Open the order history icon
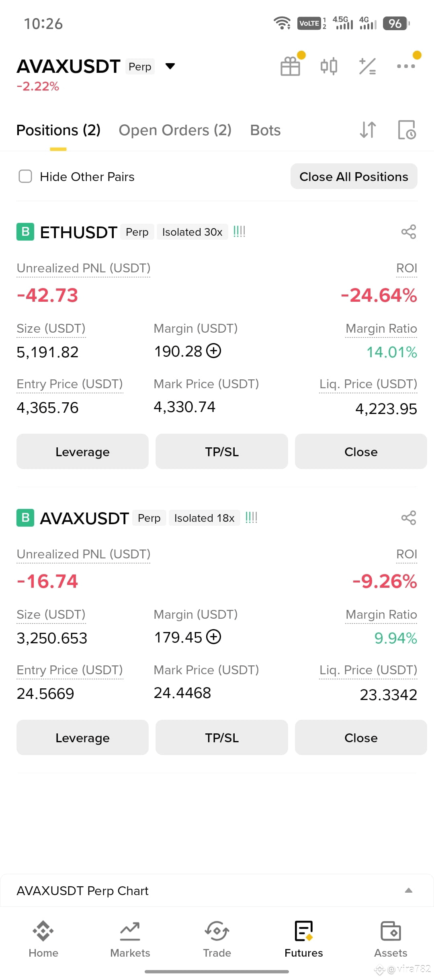 click(407, 130)
